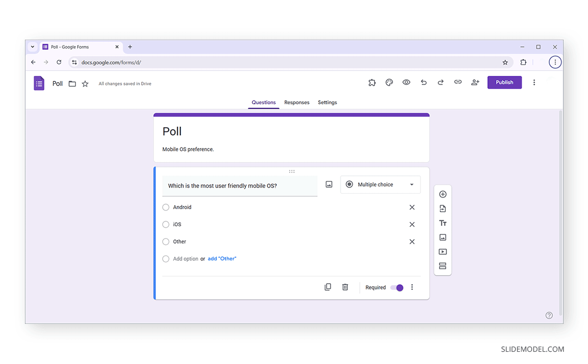Insert a video into the form
Viewport: 588px width, 364px height.
tap(442, 251)
